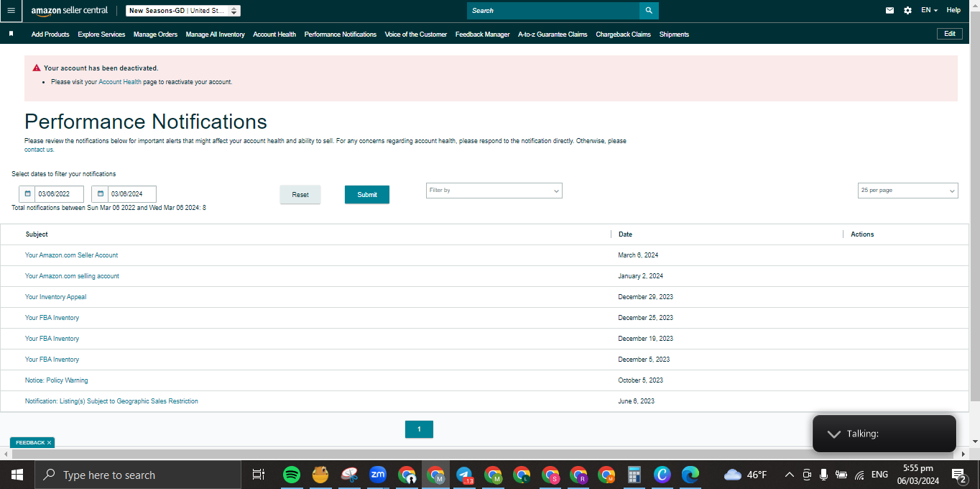Click the Amazon Seller Central logo
This screenshot has height=489, width=980.
coord(70,11)
